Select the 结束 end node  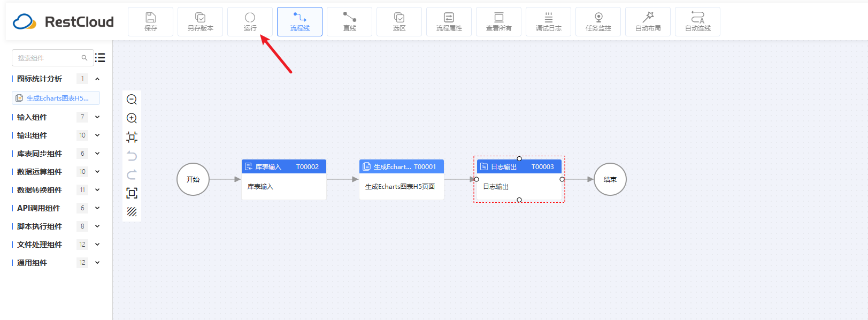pos(610,179)
